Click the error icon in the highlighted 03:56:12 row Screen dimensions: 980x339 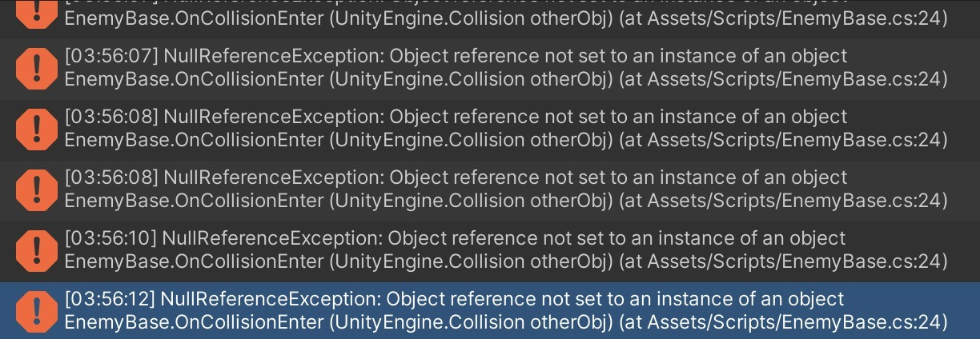pyautogui.click(x=36, y=311)
